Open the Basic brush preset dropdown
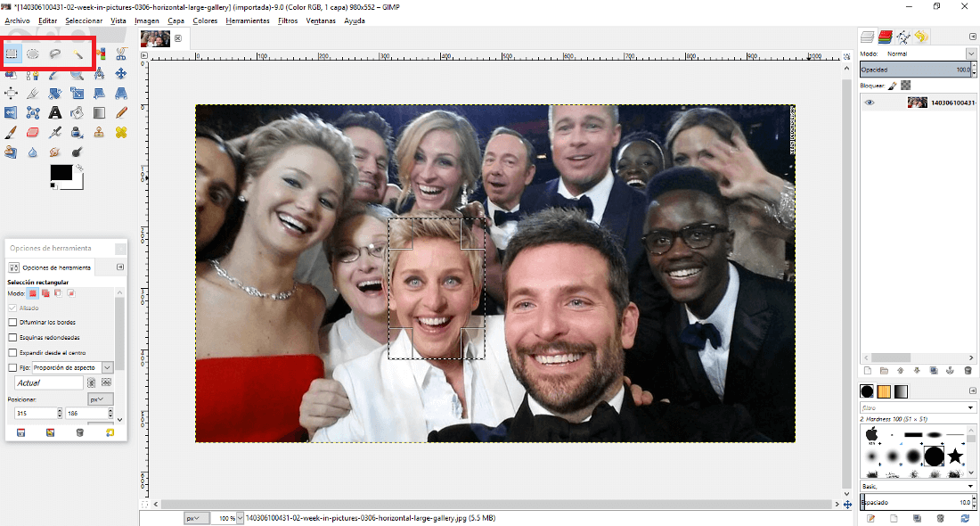 (x=970, y=486)
